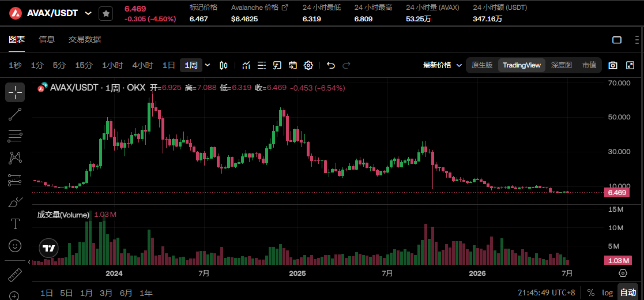The width and height of the screenshot is (644, 300).
Task: Select the trend line drawing tool
Action: (x=15, y=114)
